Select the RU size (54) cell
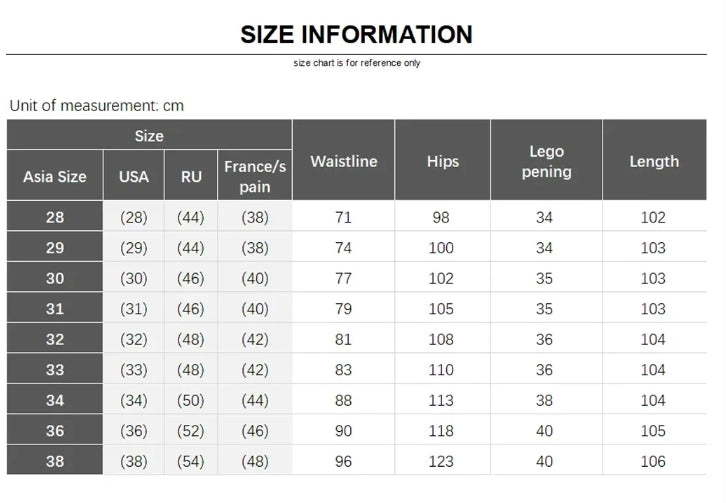This screenshot has height=503, width=726. (191, 461)
